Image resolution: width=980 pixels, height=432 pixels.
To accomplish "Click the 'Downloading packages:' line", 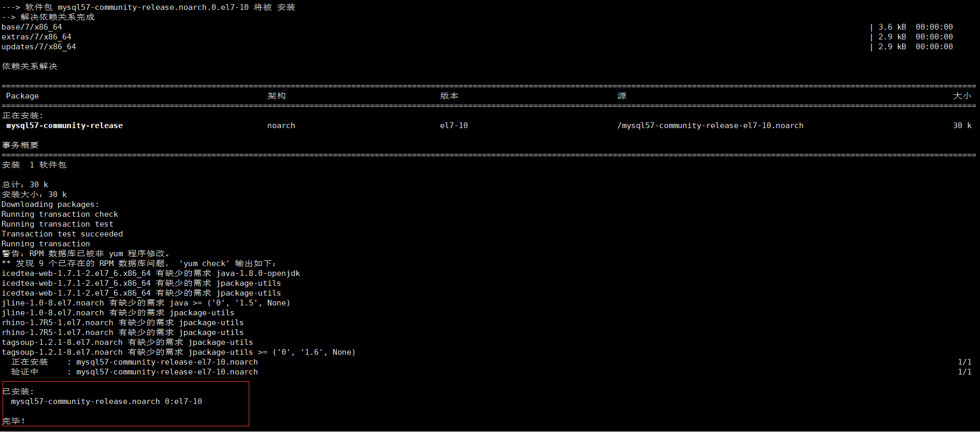I will pos(50,204).
